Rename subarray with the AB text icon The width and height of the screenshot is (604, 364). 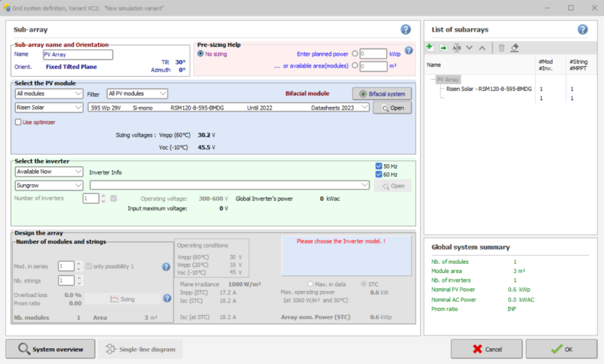point(457,48)
